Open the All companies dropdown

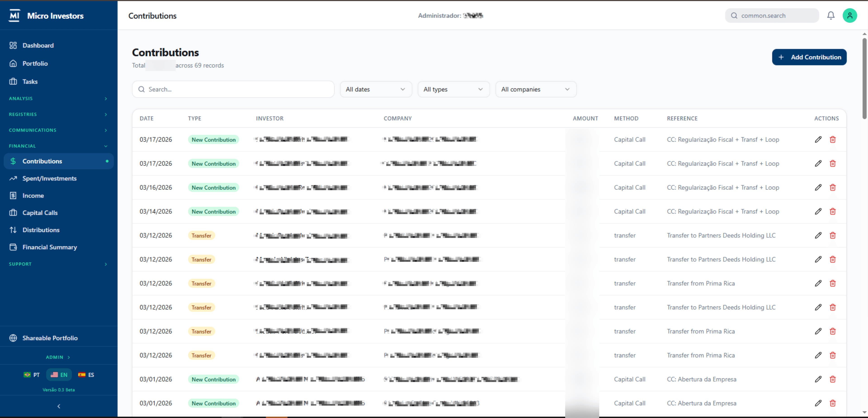[536, 89]
